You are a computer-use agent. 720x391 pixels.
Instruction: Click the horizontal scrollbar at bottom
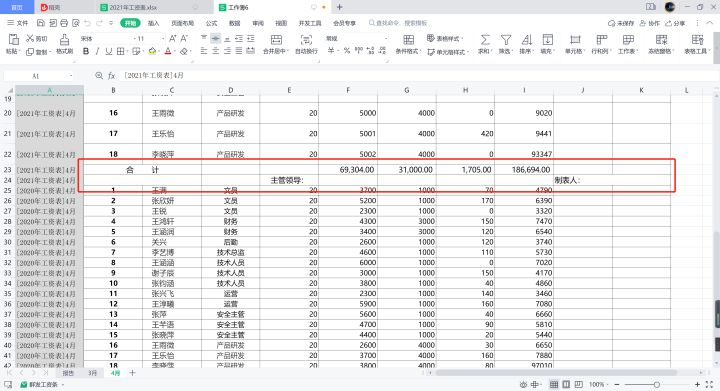(557, 373)
